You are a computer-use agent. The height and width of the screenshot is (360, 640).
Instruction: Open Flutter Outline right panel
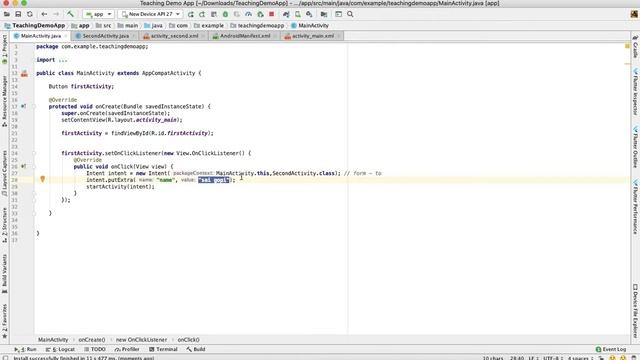636,147
